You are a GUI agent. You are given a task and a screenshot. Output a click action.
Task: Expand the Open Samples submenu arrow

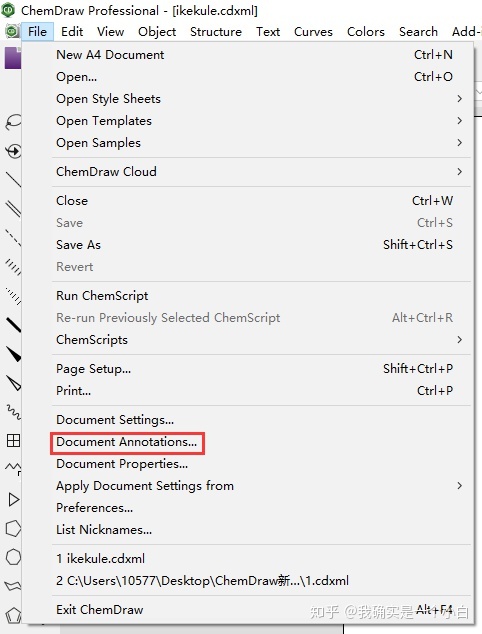point(459,142)
